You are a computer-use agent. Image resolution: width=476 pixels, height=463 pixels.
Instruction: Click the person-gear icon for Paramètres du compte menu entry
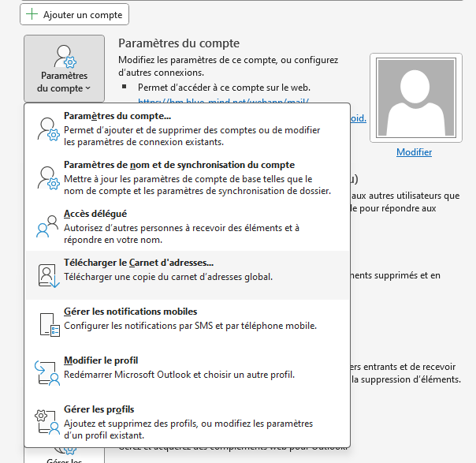pyautogui.click(x=48, y=129)
